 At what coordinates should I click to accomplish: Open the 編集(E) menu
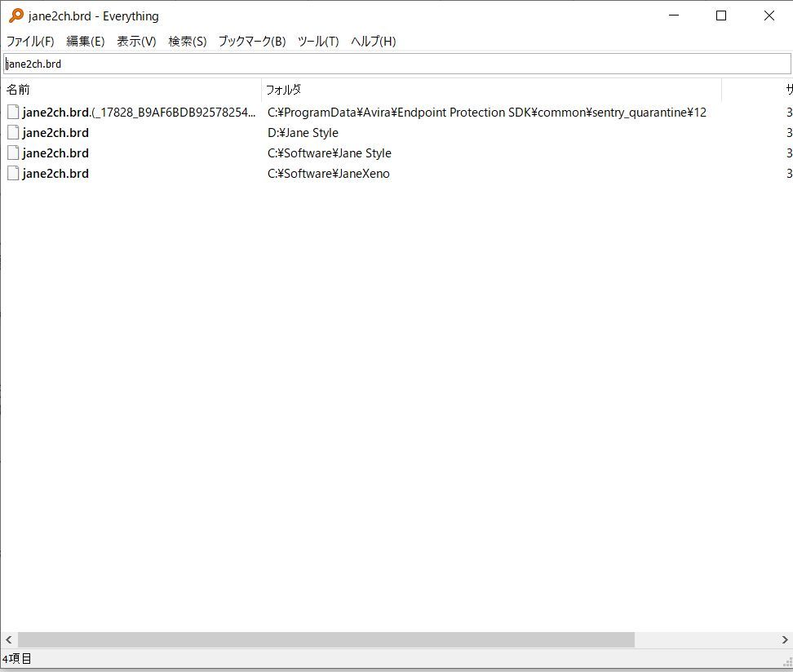(86, 42)
